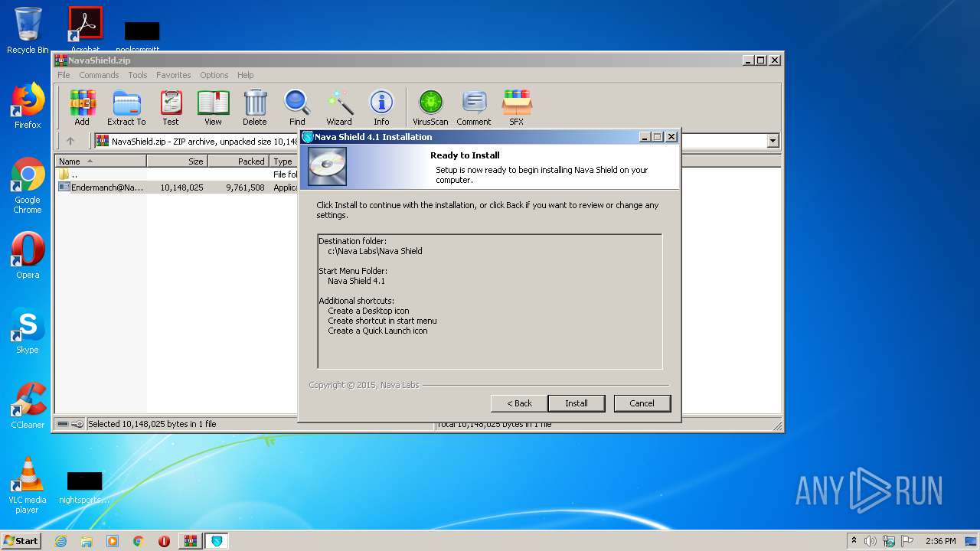Go up one folder in WinRAR

coord(70,141)
